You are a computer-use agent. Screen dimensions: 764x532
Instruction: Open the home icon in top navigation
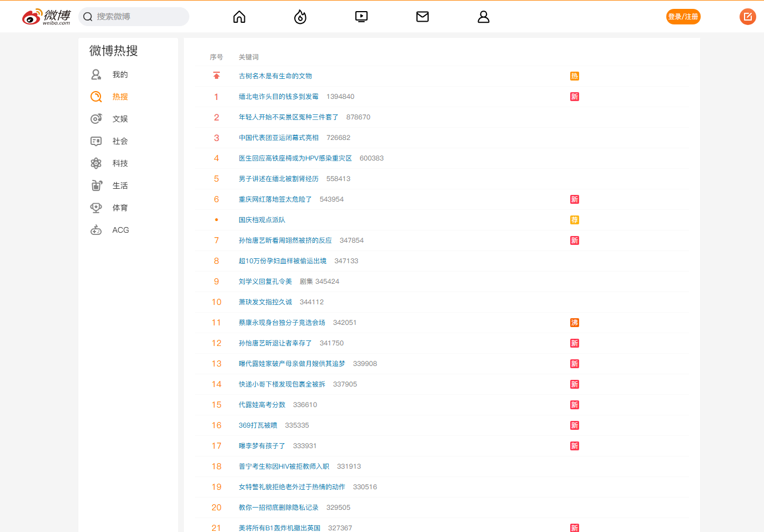click(239, 17)
